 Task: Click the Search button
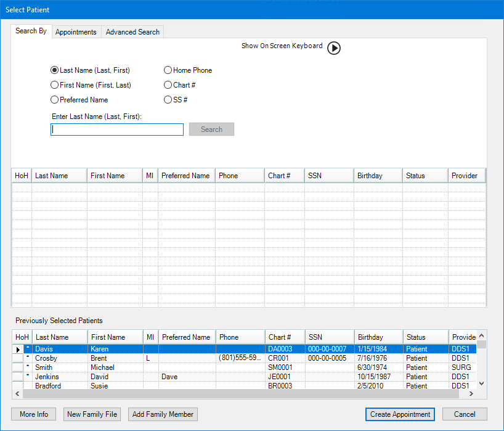click(x=211, y=129)
